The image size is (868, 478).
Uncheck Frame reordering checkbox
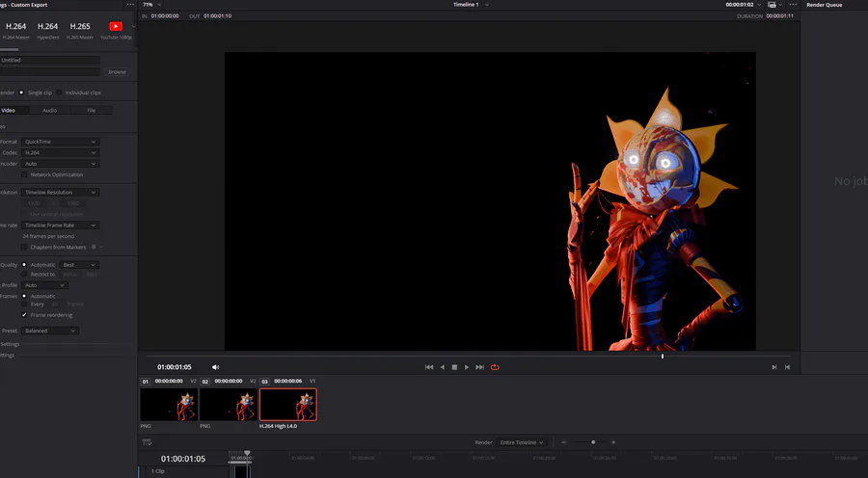pyautogui.click(x=24, y=315)
